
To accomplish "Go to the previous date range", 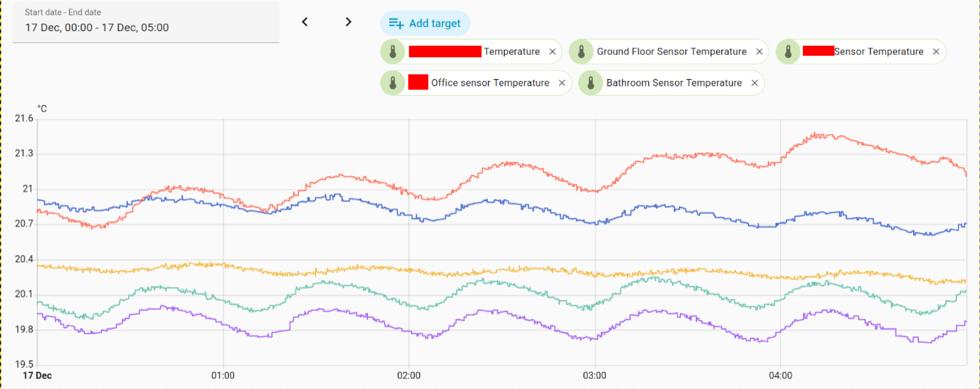I will point(305,22).
